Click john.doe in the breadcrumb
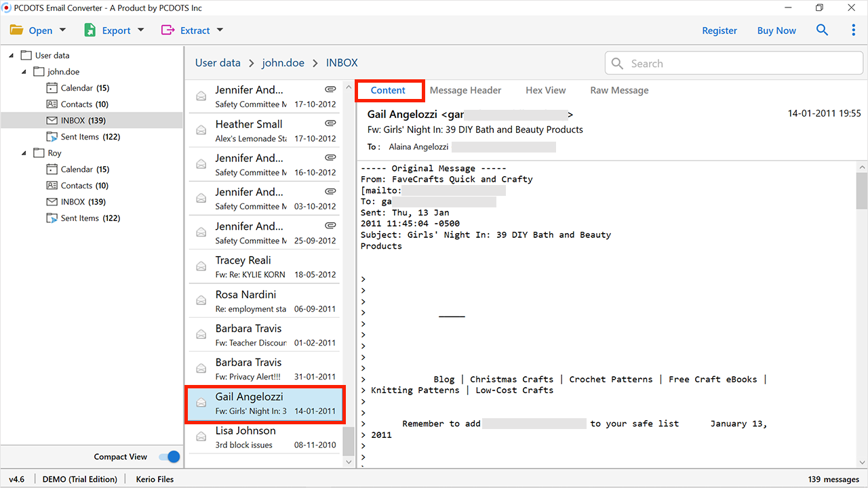The height and width of the screenshot is (488, 868). [283, 62]
